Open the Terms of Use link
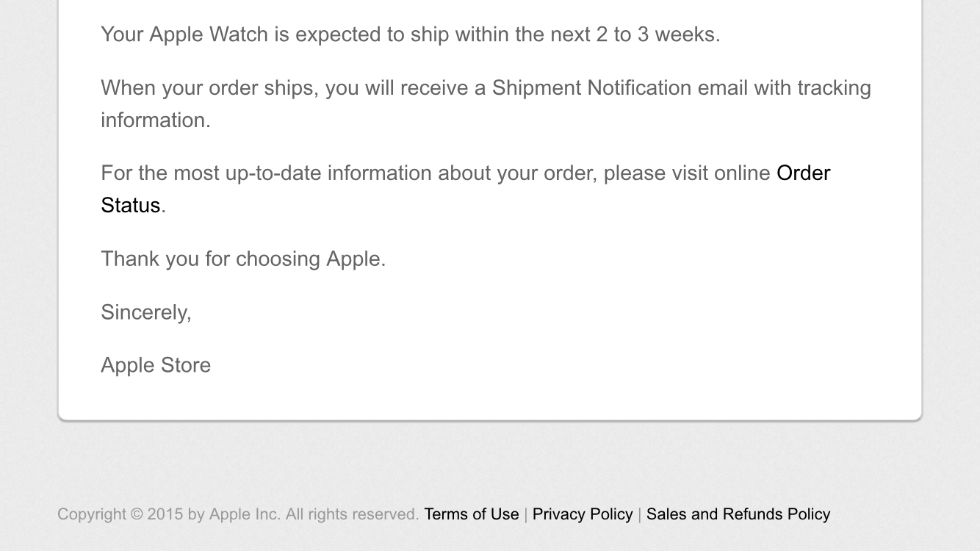The height and width of the screenshot is (551, 980). point(471,514)
